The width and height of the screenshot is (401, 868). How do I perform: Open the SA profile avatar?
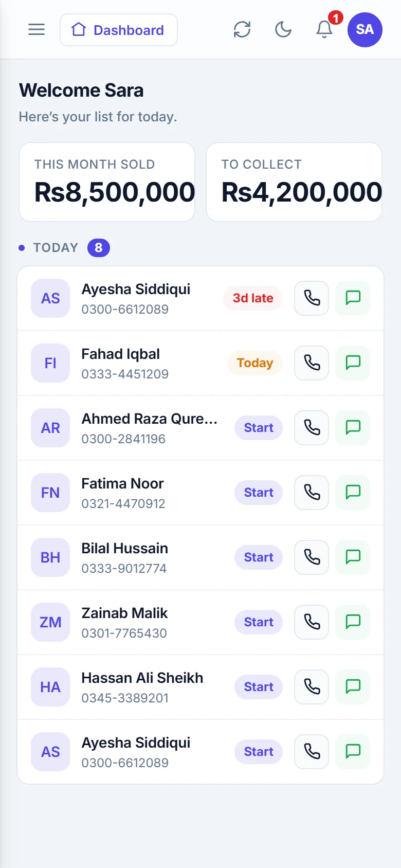pos(365,30)
